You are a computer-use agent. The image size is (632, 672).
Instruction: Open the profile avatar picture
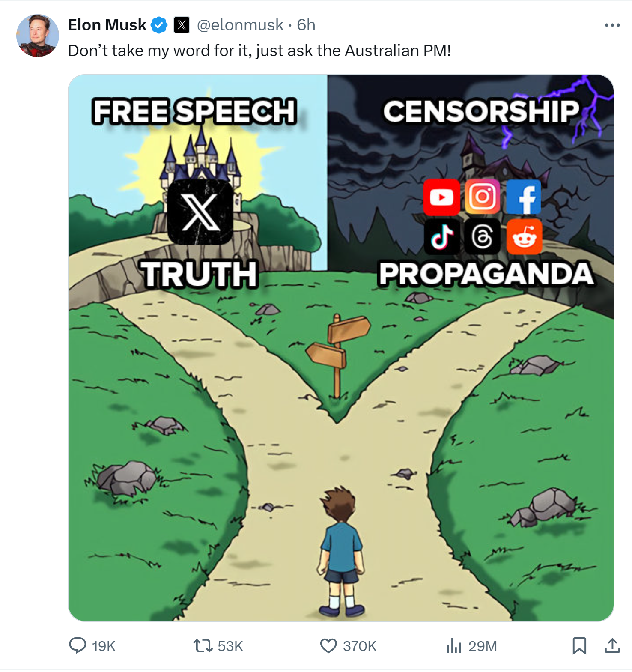(x=38, y=36)
